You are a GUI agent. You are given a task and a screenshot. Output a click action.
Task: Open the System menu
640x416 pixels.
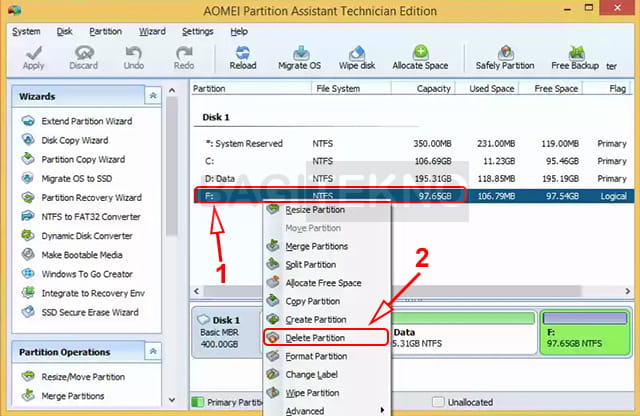pyautogui.click(x=26, y=31)
